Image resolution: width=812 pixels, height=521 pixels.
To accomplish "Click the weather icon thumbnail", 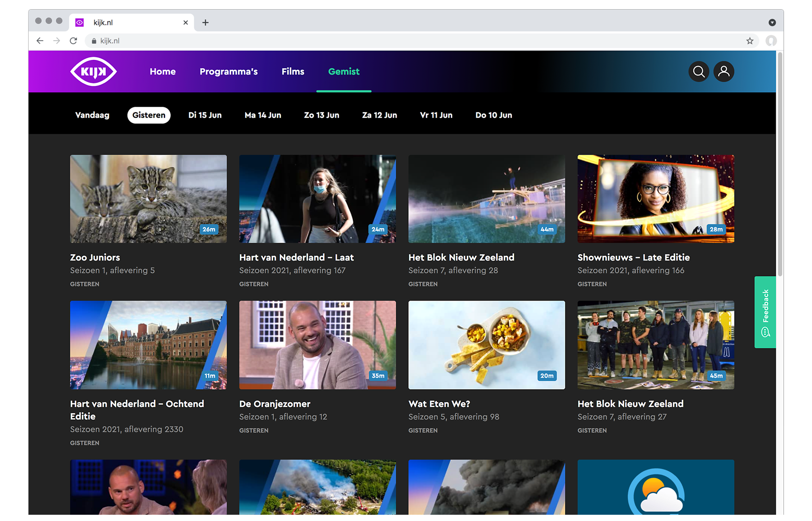I will point(656,487).
